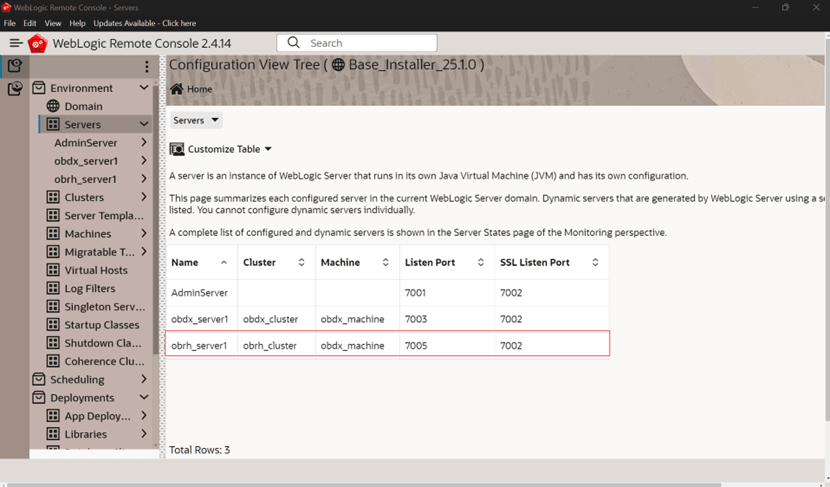The image size is (830, 487).
Task: Click the Singleton Services grid icon
Action: 53,306
